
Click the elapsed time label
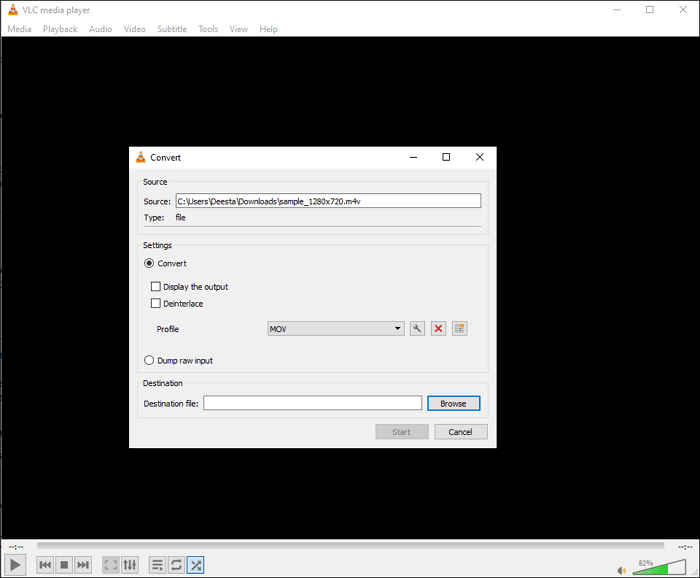16,547
